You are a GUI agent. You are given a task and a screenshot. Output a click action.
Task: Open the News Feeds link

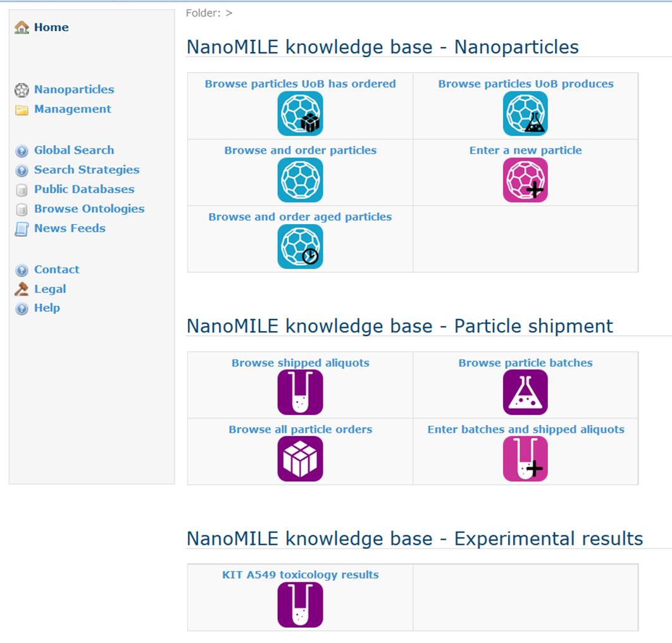click(70, 228)
